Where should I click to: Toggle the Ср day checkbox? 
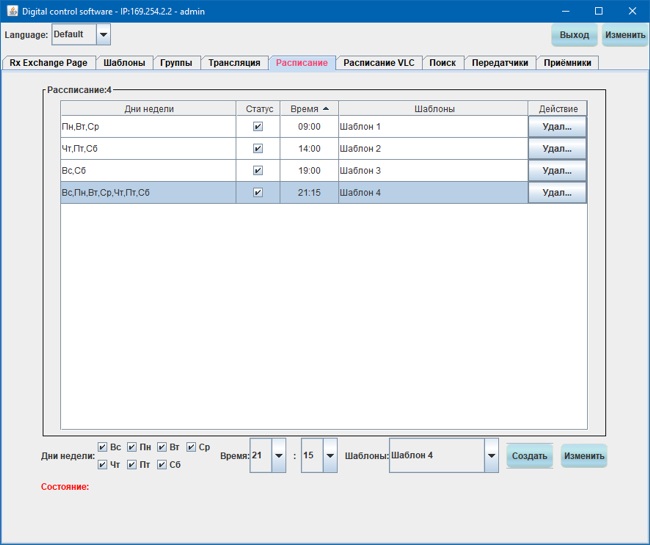coord(191,447)
